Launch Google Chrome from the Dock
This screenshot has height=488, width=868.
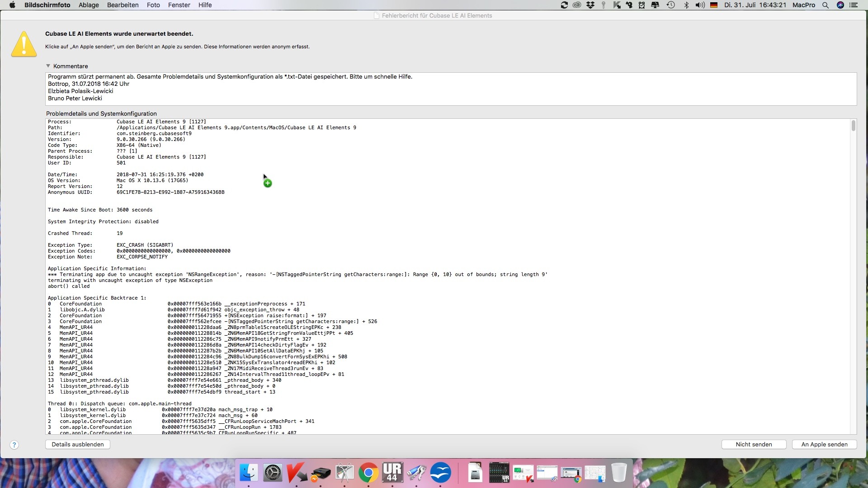[368, 473]
